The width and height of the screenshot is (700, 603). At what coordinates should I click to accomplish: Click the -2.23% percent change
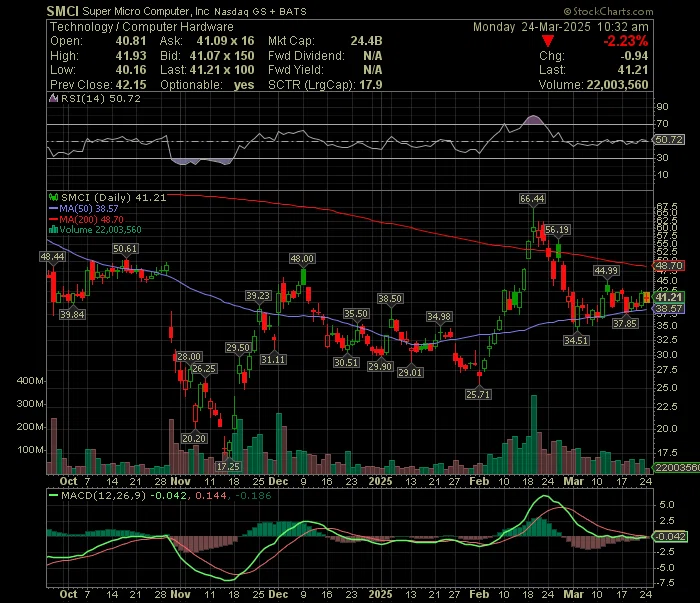[626, 41]
